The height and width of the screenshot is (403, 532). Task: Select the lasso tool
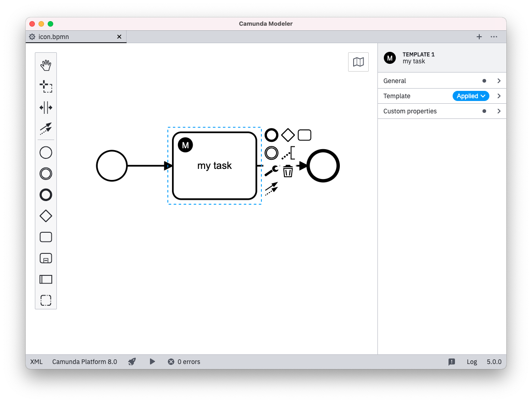46,86
